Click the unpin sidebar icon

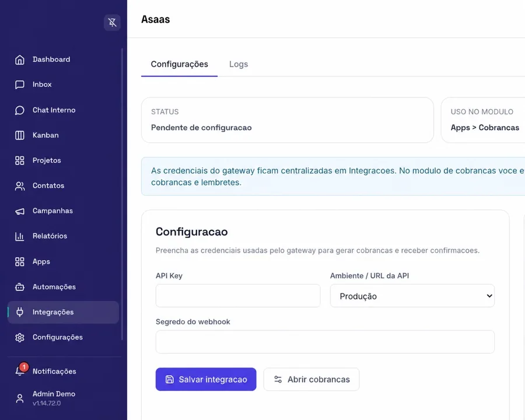112,22
